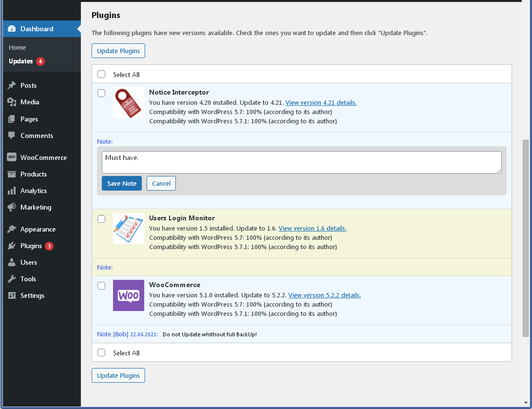Image resolution: width=532 pixels, height=409 pixels.
Task: Open the Media menu
Action: point(30,102)
